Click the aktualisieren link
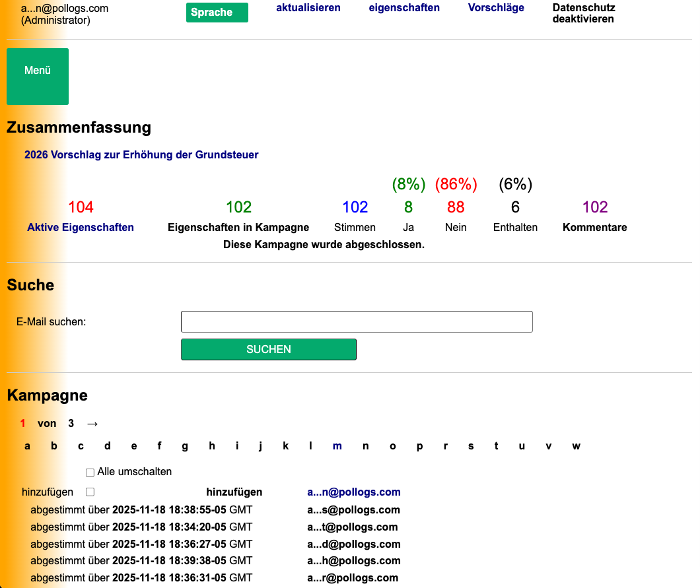 (x=308, y=7)
